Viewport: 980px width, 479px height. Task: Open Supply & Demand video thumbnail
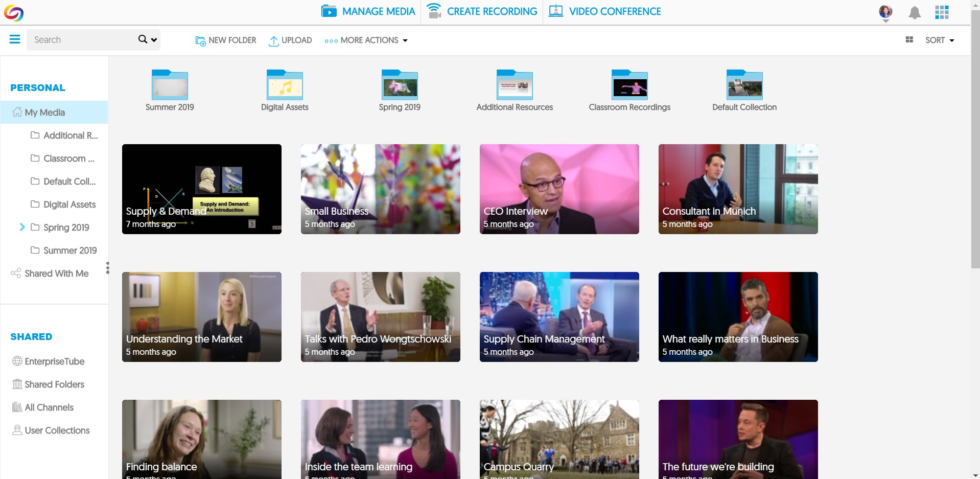pos(202,189)
